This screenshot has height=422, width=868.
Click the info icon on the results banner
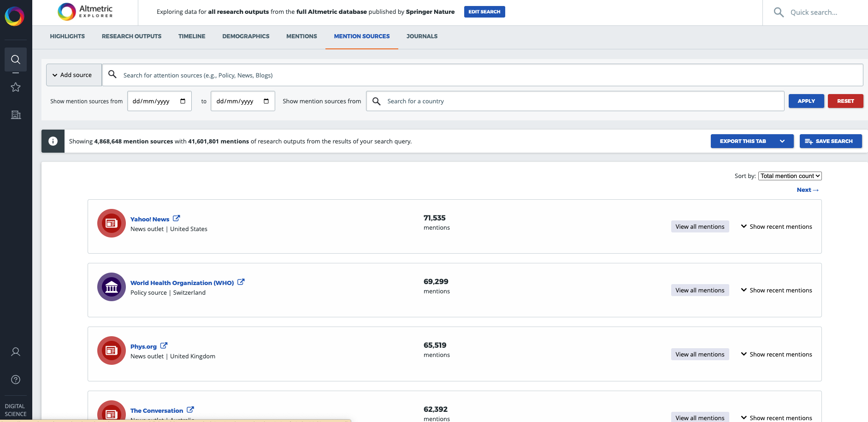pos(53,141)
